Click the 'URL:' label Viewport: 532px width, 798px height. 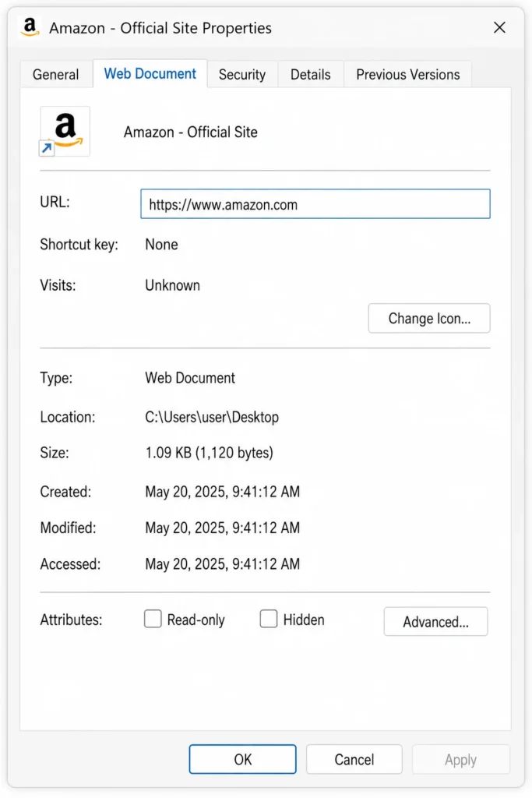click(55, 202)
